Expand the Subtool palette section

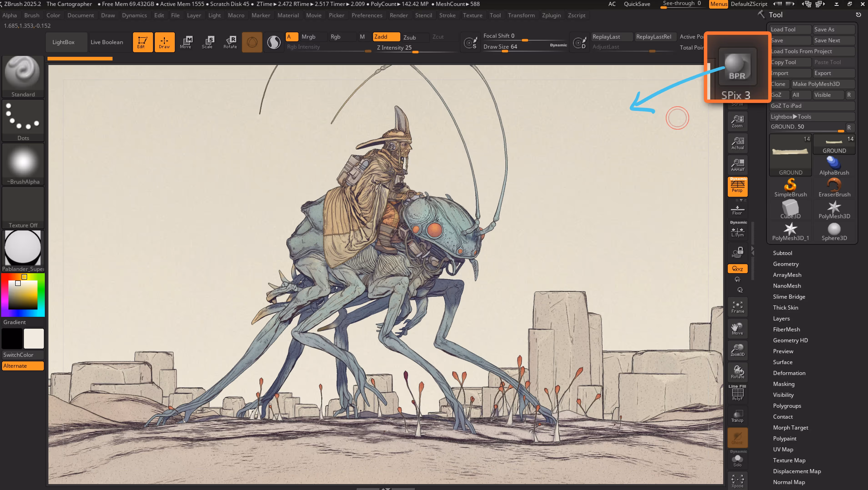click(782, 253)
